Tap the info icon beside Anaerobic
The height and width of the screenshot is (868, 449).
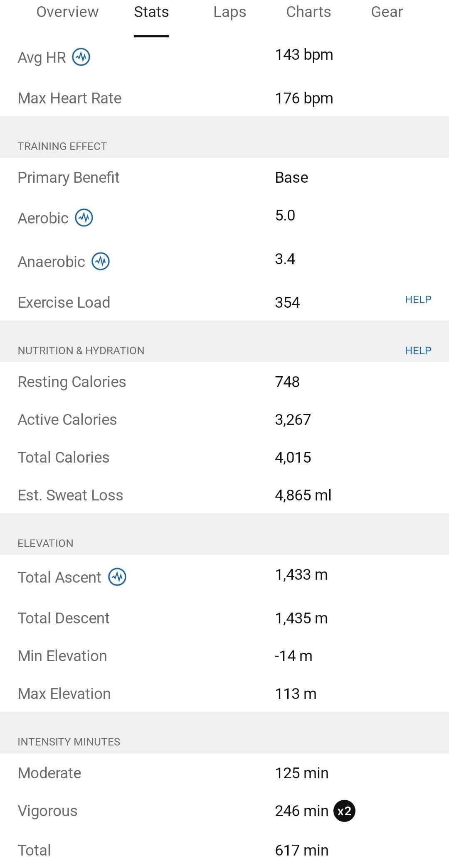pyautogui.click(x=101, y=261)
